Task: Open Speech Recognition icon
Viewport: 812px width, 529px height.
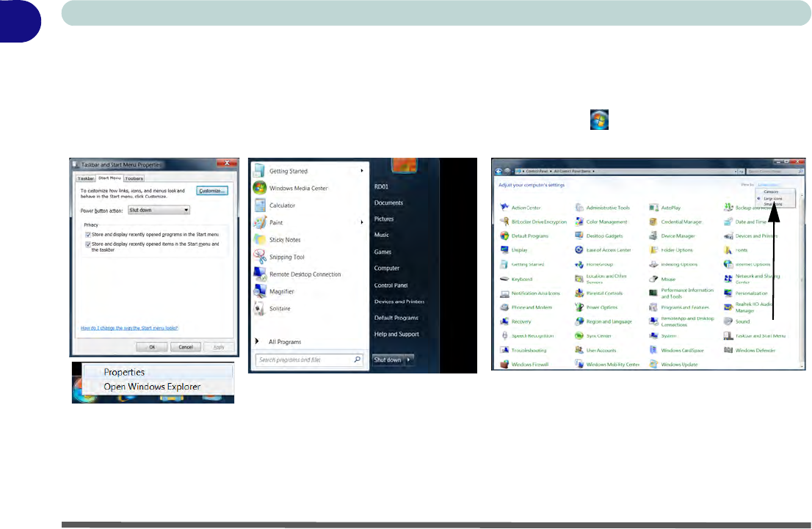Action: point(504,335)
